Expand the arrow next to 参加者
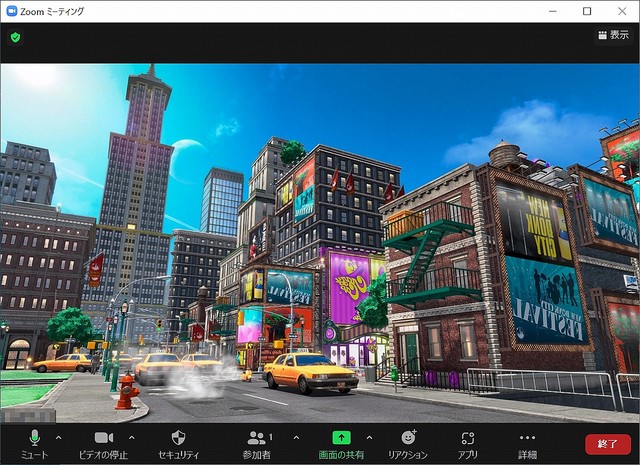The image size is (640, 465). [296, 438]
